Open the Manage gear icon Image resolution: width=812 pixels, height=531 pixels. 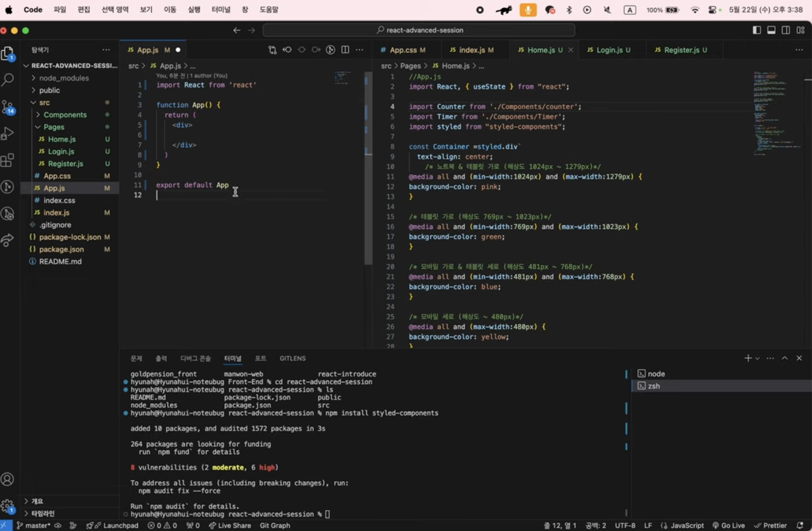click(8, 506)
